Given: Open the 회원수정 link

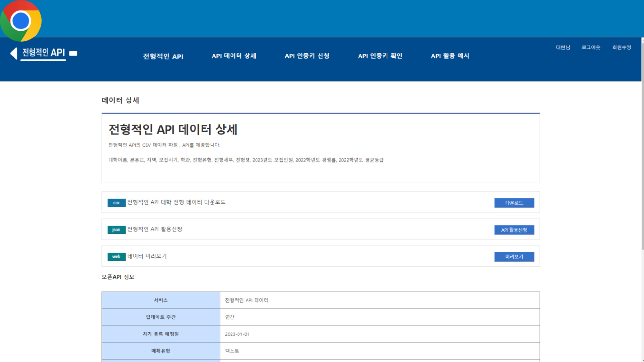Looking at the screenshot, I should pos(621,47).
